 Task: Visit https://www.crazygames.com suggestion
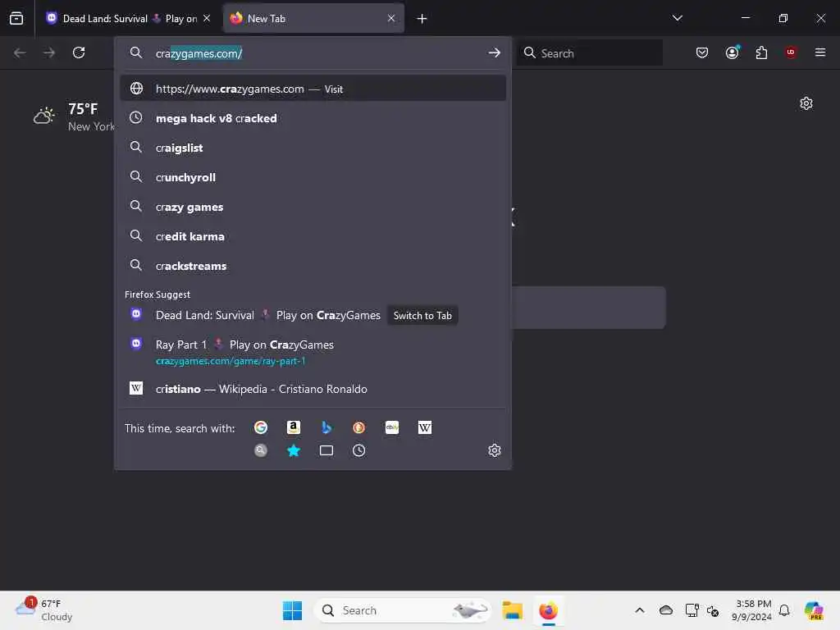[313, 89]
